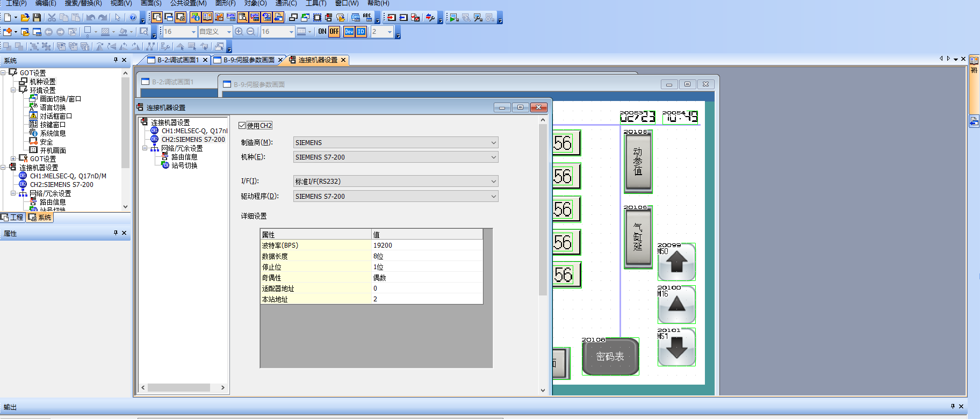Collapse the 环境设置 tree node
The height and width of the screenshot is (419, 980).
pos(13,90)
